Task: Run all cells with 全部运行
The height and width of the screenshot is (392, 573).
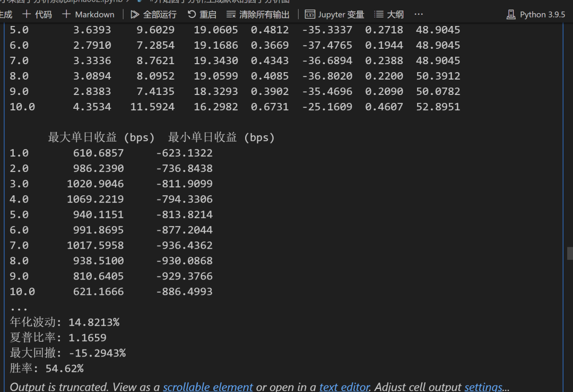Action: 153,15
